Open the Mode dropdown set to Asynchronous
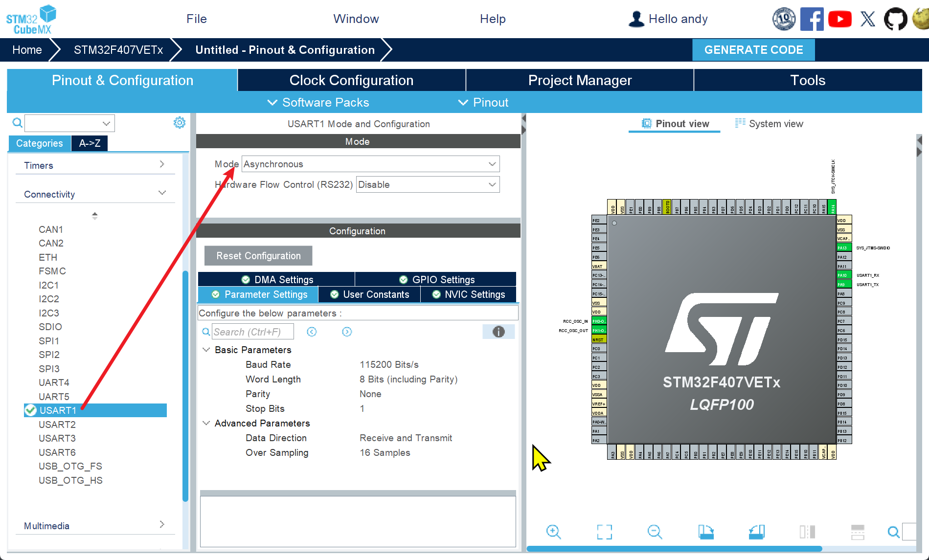Screen dimensions: 929x560 point(371,164)
